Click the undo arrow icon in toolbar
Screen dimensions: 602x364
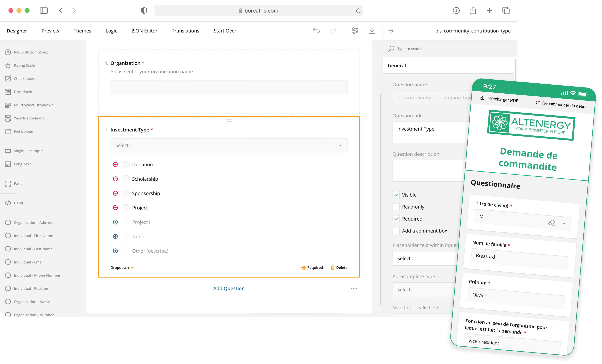pos(316,30)
